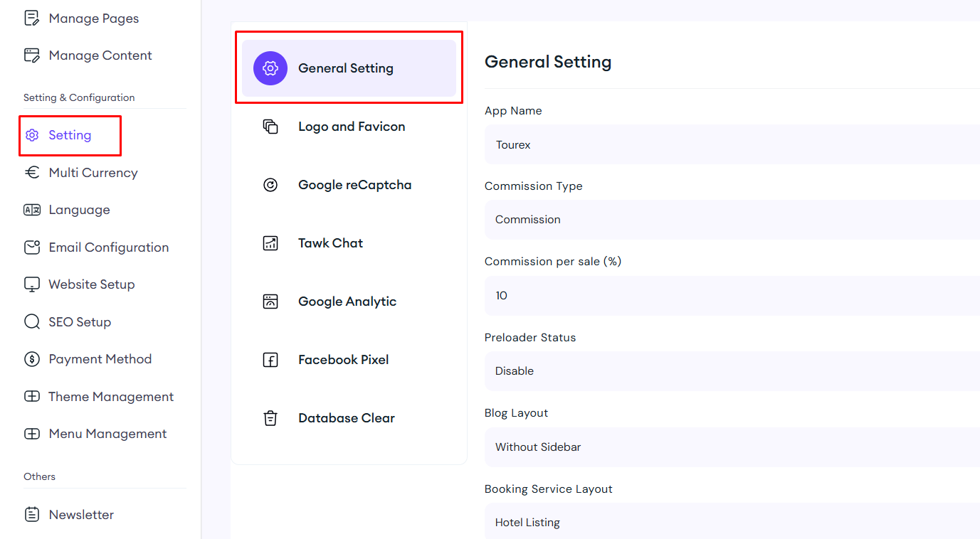Click the Payment Method dollar icon
Screen dimensions: 980x539
click(x=32, y=359)
